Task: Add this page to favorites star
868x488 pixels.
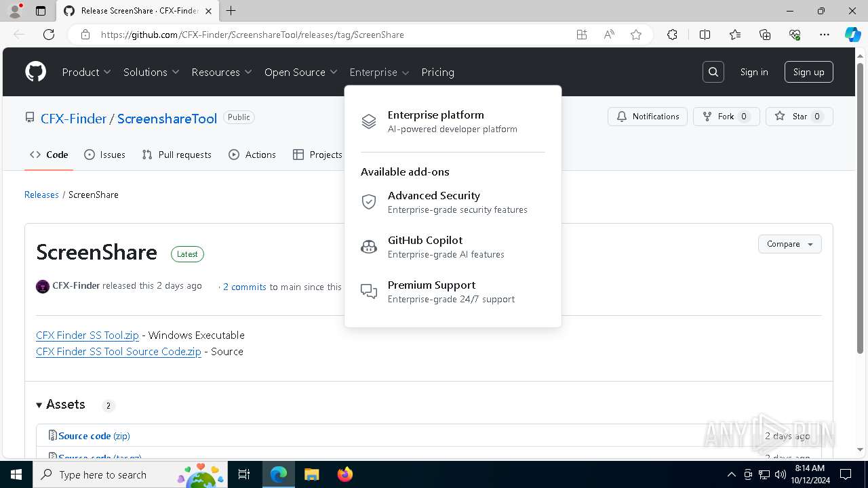Action: (636, 35)
